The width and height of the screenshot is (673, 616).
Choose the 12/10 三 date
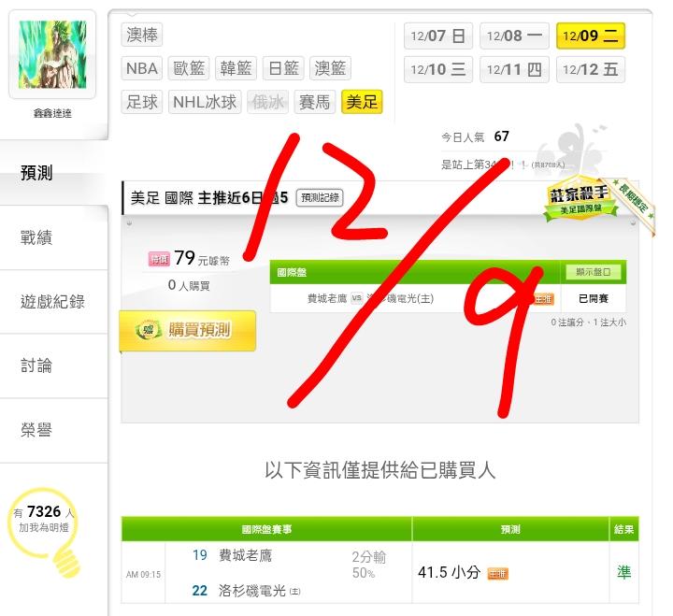(438, 69)
